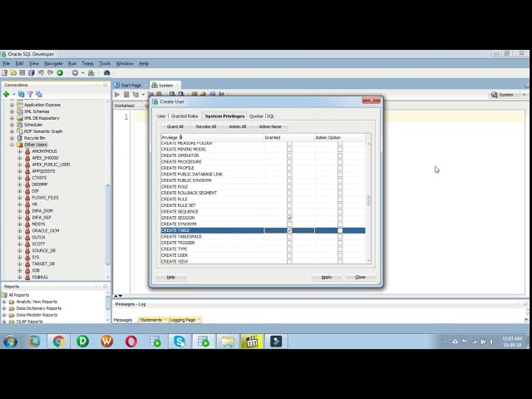Expand the XML Schemas node
This screenshot has width=532, height=399.
tap(12, 111)
